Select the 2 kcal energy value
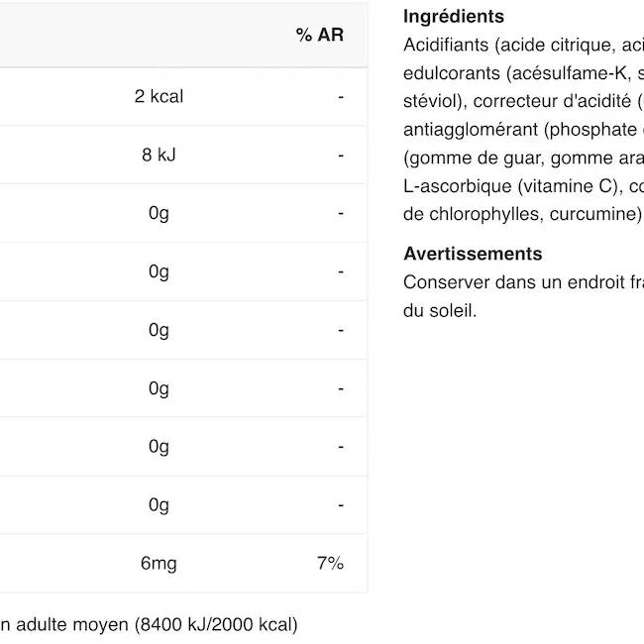The image size is (644, 644). (159, 96)
